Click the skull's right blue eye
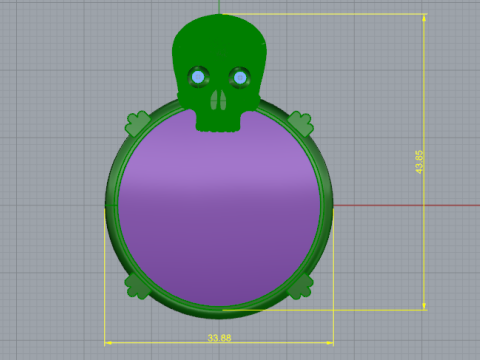The image size is (480, 360). 240,78
